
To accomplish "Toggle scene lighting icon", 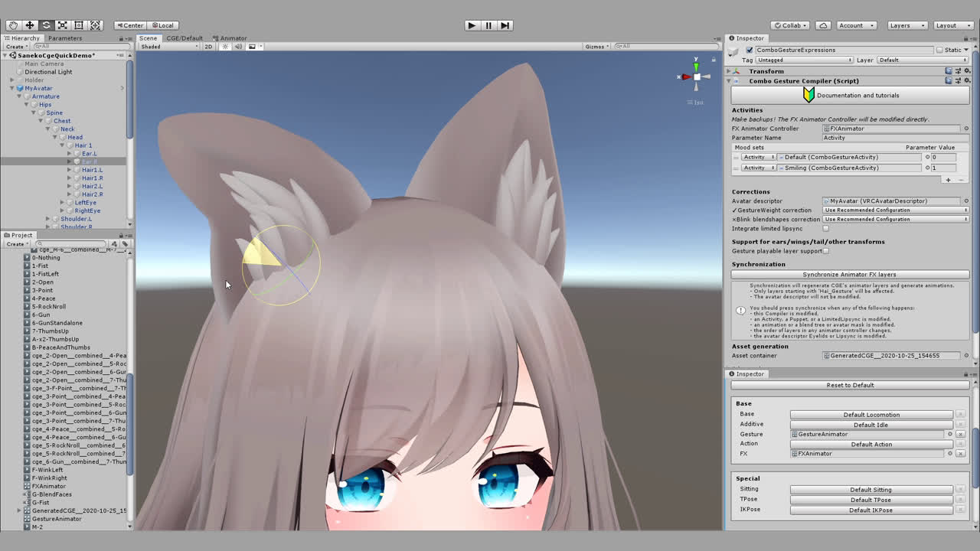I will tap(225, 47).
